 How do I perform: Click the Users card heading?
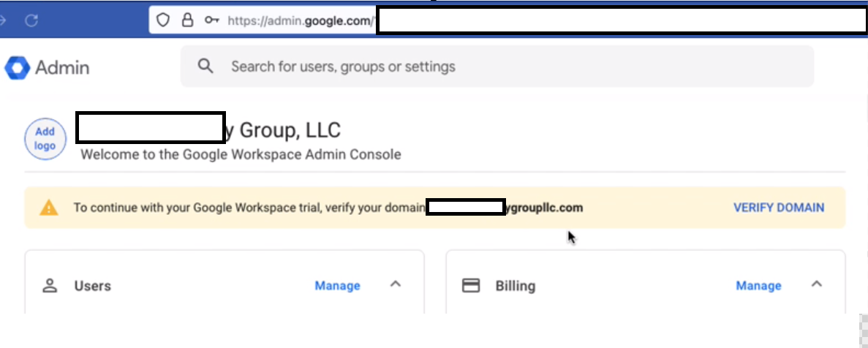93,286
